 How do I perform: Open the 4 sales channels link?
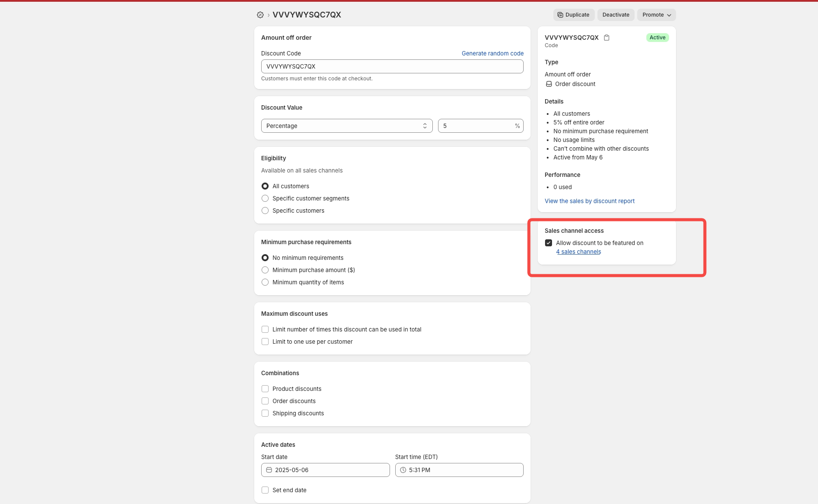(578, 252)
